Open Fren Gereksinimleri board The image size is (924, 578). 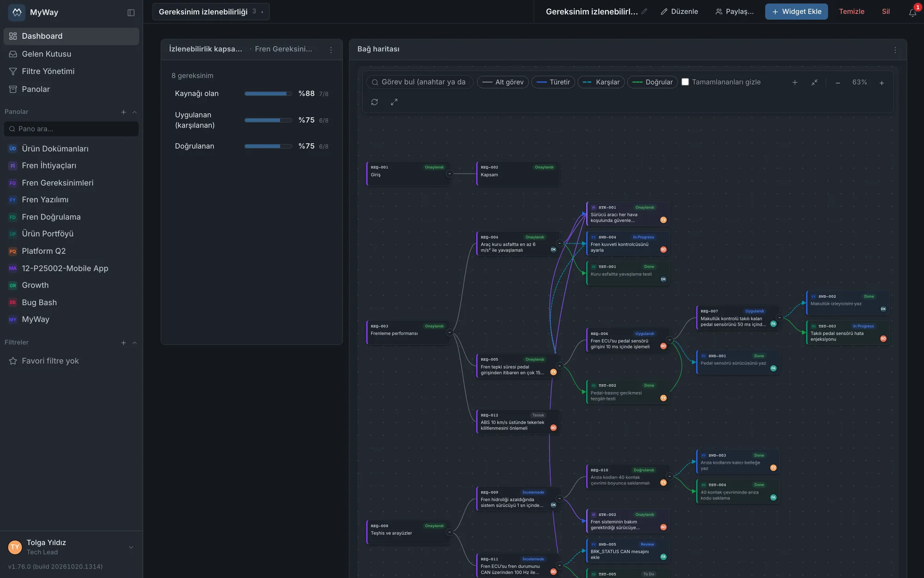coord(71,183)
